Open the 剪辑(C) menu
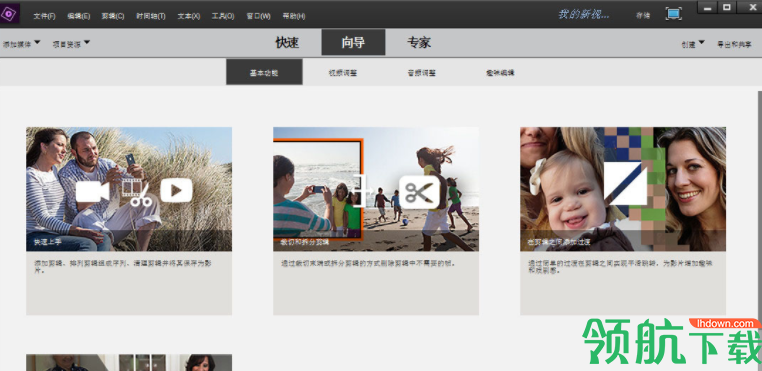This screenshot has width=762, height=371. click(113, 16)
